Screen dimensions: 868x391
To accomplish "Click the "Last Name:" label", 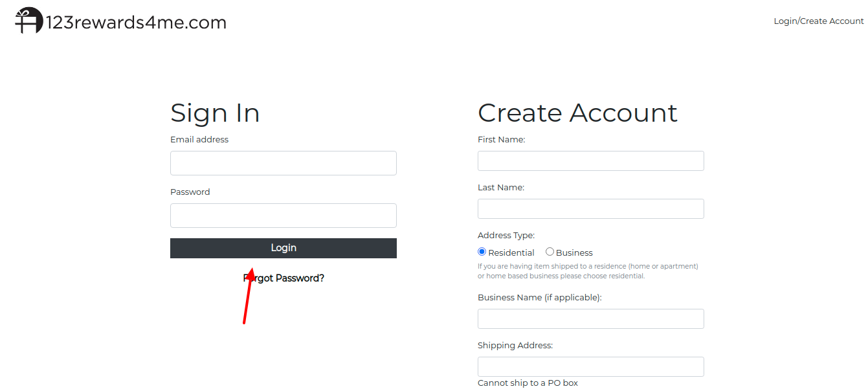I will click(x=501, y=188).
